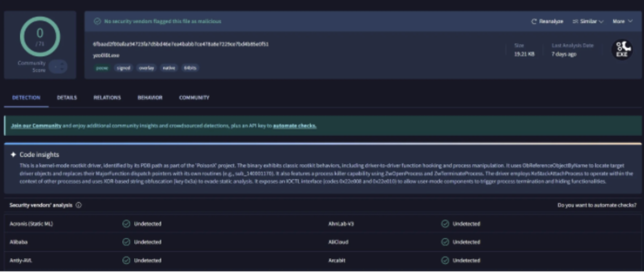Click the Alibaba undetected check icon
Screen dimensions: 644x272
(x=126, y=242)
